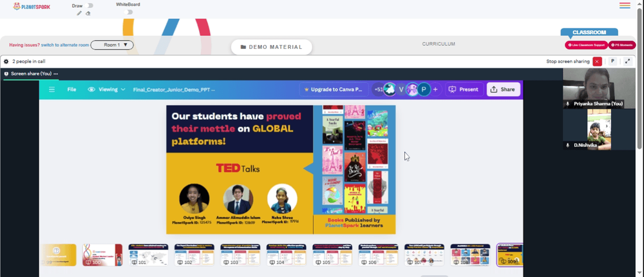The image size is (644, 277).
Task: Open the Demo Material tab
Action: click(x=272, y=47)
